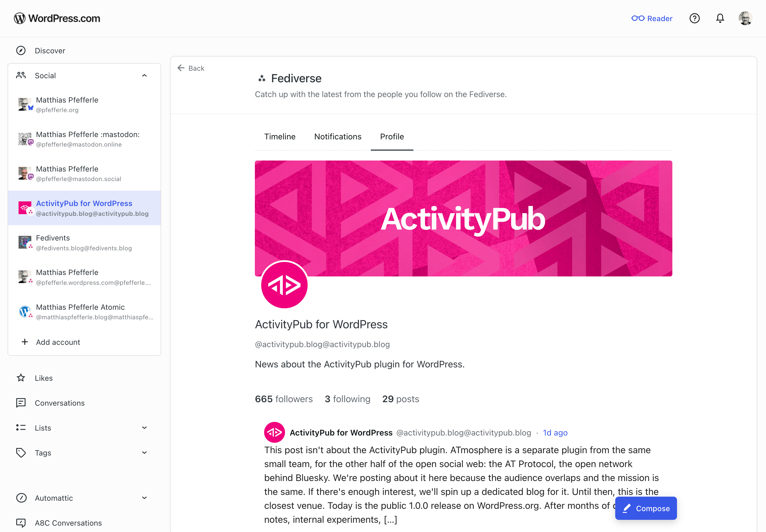Open the 1d ago post timestamp
Screen dimensions: 766x532
coord(555,433)
